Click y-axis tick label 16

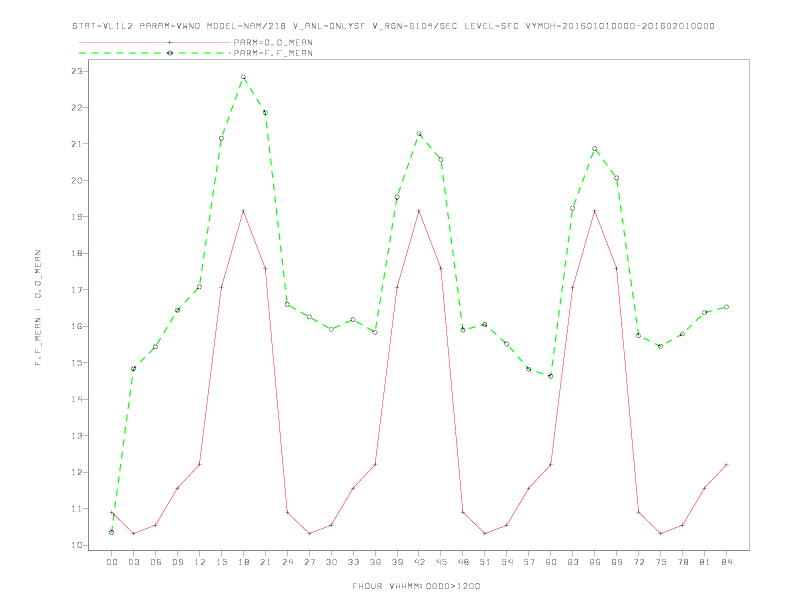click(x=77, y=326)
